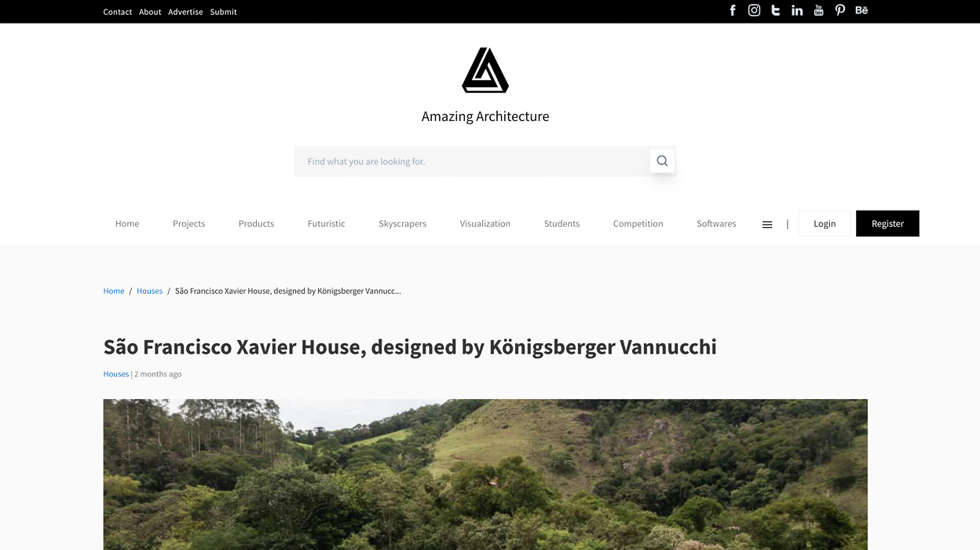Focus the 'Find what you are looking for' field
This screenshot has width=980, height=550.
coord(472,161)
